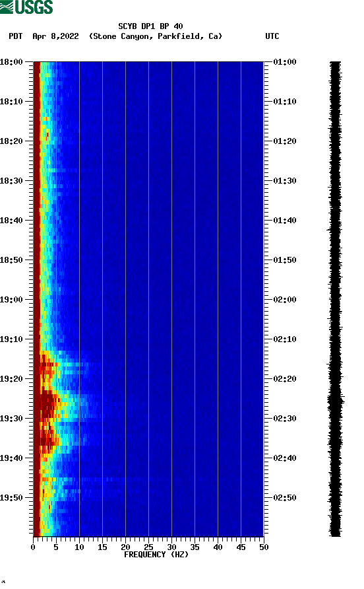Click the 0 Hz frequency tick label

tap(33, 547)
